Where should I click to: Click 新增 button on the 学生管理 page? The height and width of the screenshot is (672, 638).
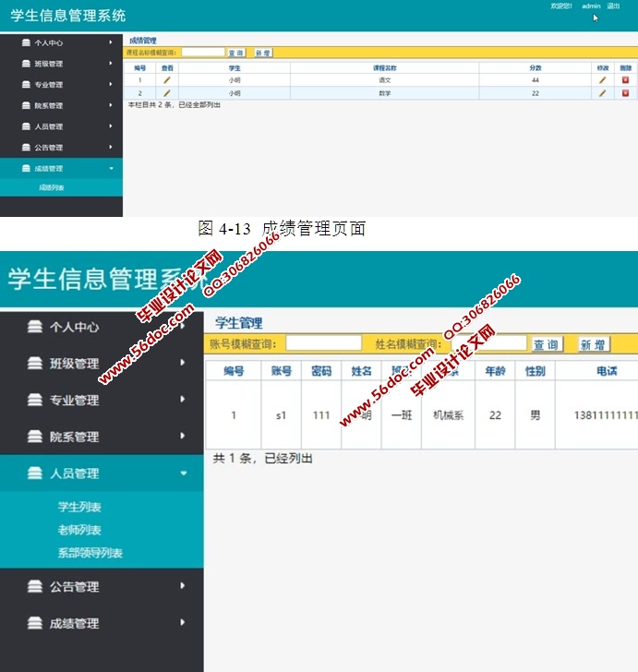[593, 344]
